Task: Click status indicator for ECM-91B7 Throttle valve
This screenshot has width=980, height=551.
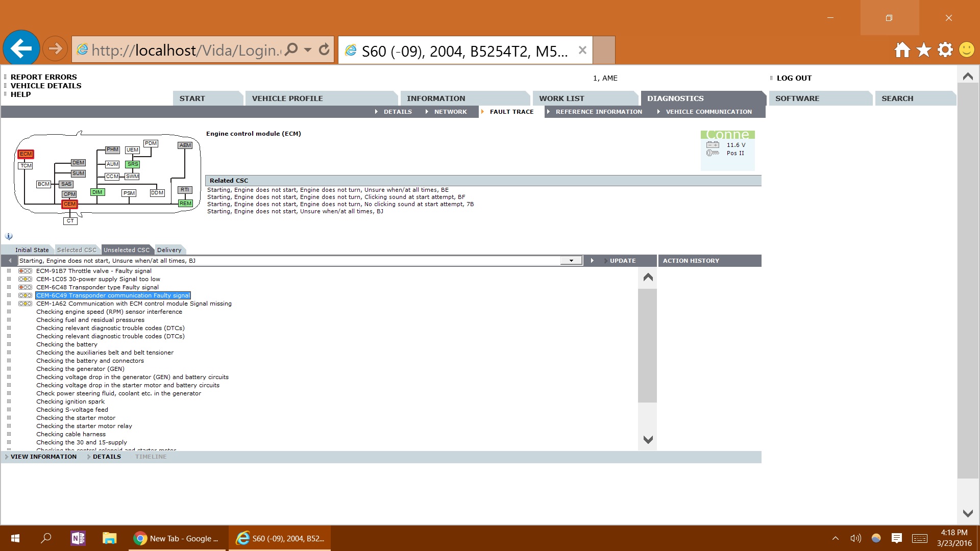Action: click(x=25, y=271)
